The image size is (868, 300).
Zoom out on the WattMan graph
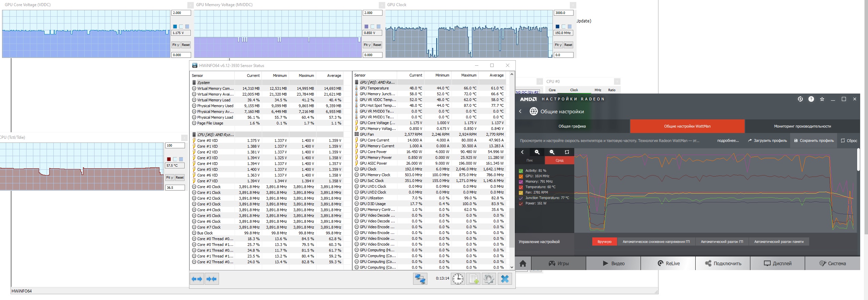(x=552, y=152)
